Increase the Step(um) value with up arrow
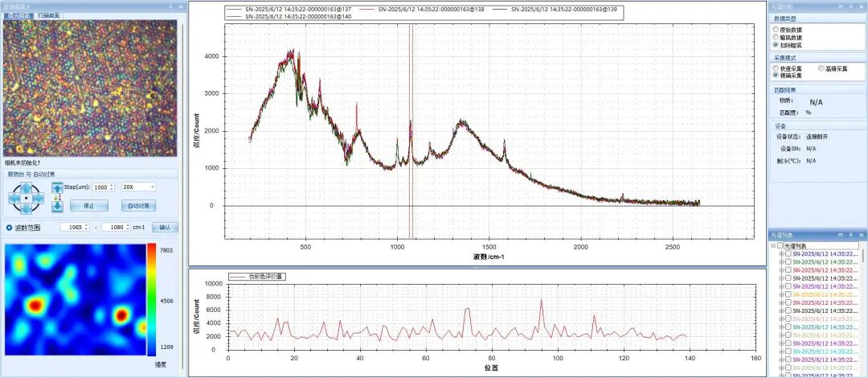This screenshot has width=868, height=378. [x=113, y=186]
